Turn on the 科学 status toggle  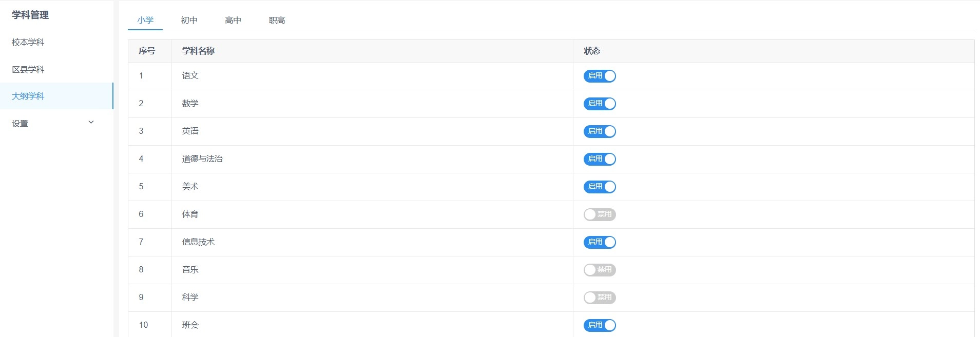coord(599,298)
